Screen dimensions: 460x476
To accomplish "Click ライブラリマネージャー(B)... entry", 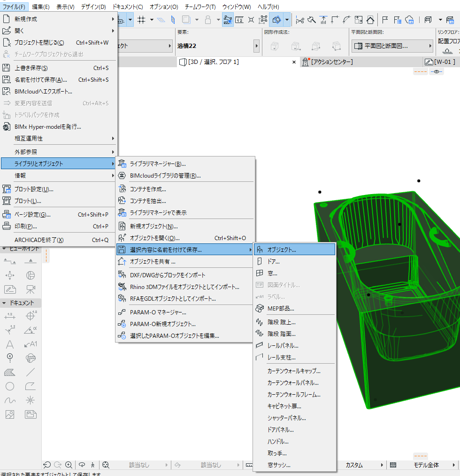I will point(184,164).
